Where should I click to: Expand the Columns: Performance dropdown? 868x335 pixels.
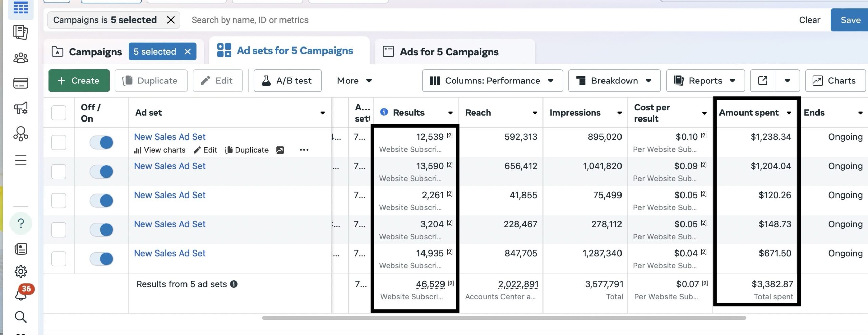(492, 81)
